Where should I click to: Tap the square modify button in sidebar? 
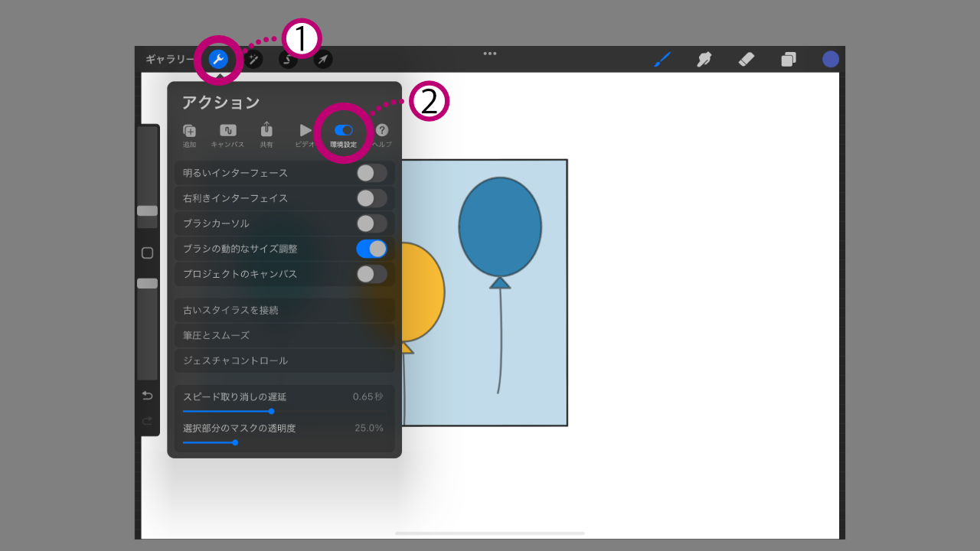coord(147,253)
